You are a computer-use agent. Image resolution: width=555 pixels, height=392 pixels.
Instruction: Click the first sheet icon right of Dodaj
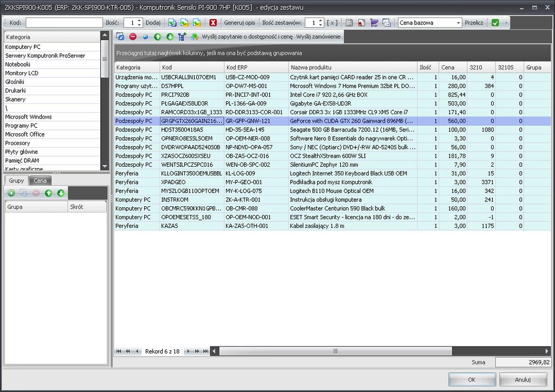(x=172, y=23)
